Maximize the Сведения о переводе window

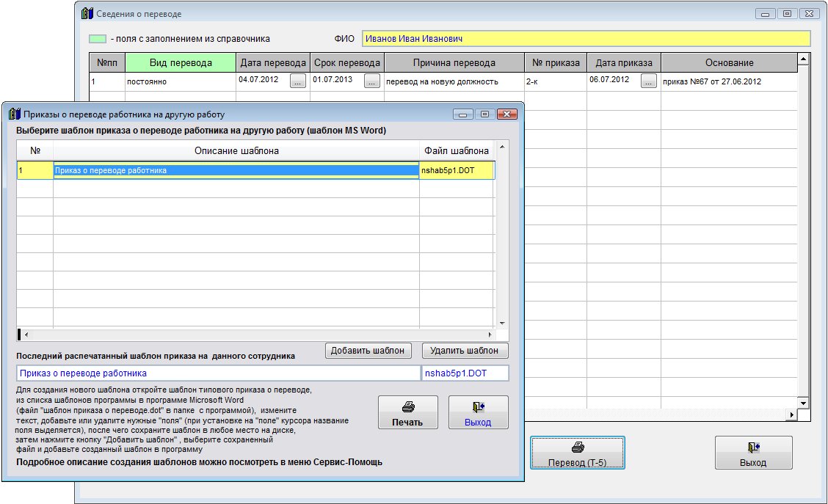pos(787,14)
